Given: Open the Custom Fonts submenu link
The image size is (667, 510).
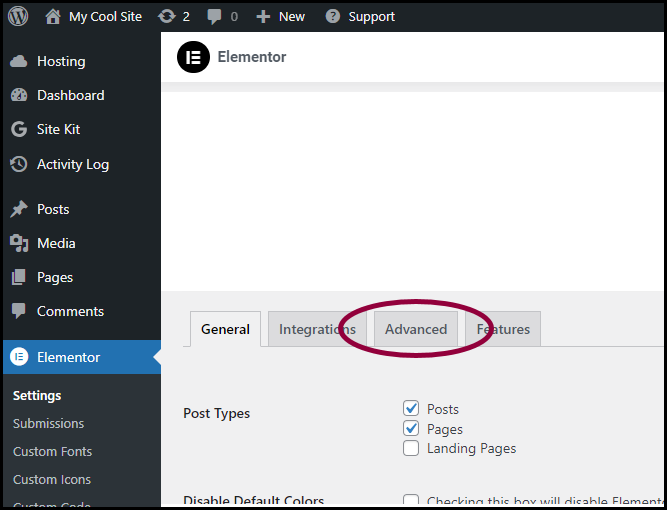Looking at the screenshot, I should pyautogui.click(x=52, y=451).
